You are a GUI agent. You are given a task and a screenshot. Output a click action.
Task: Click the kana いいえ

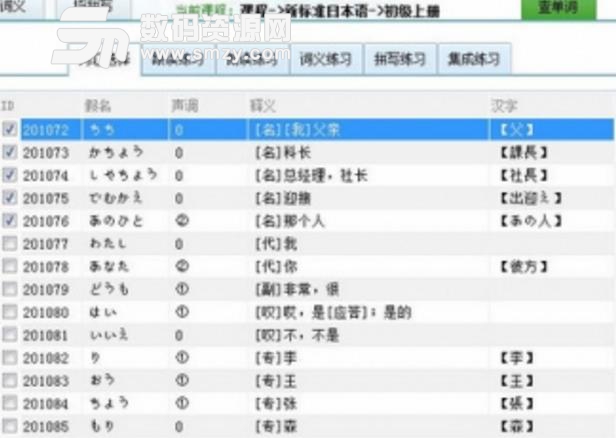pyautogui.click(x=109, y=335)
